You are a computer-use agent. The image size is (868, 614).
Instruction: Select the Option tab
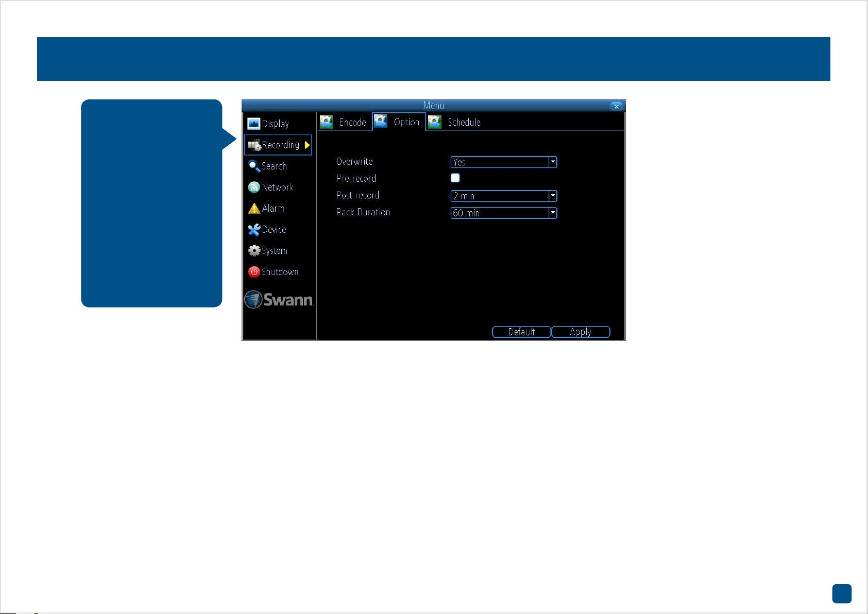point(399,122)
